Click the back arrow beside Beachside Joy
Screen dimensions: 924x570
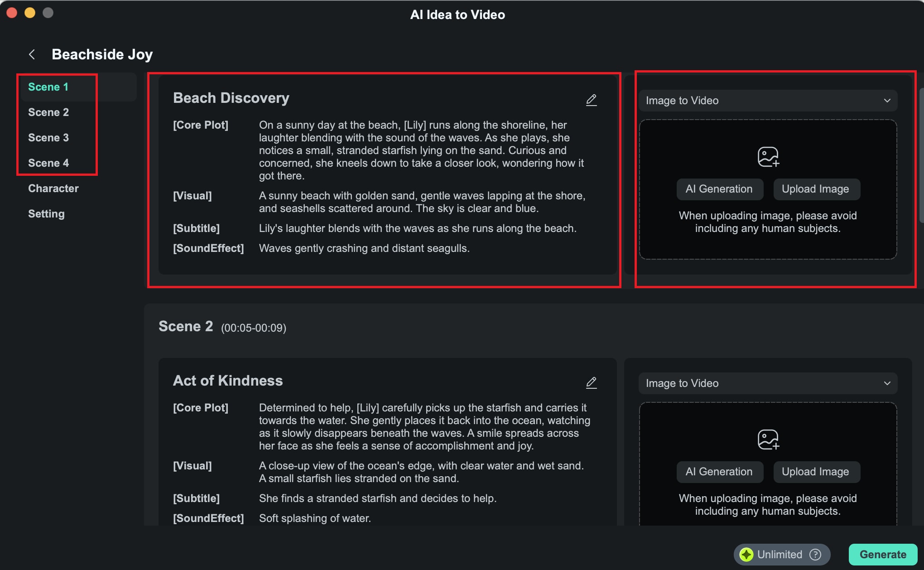point(32,55)
